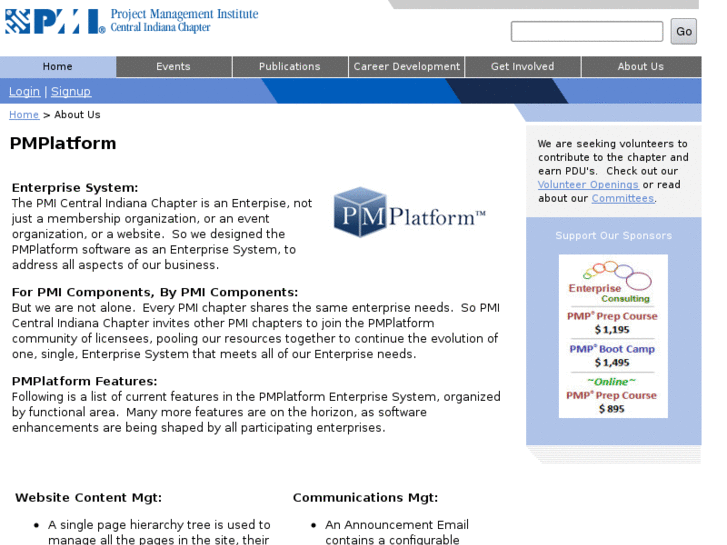Click the PMI Central Indiana Chapter logo
Screen dimensions: 727x545
[x=132, y=21]
